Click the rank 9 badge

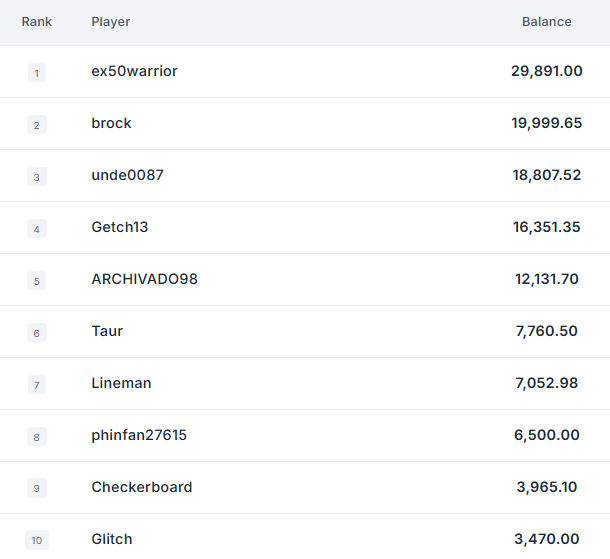37,488
